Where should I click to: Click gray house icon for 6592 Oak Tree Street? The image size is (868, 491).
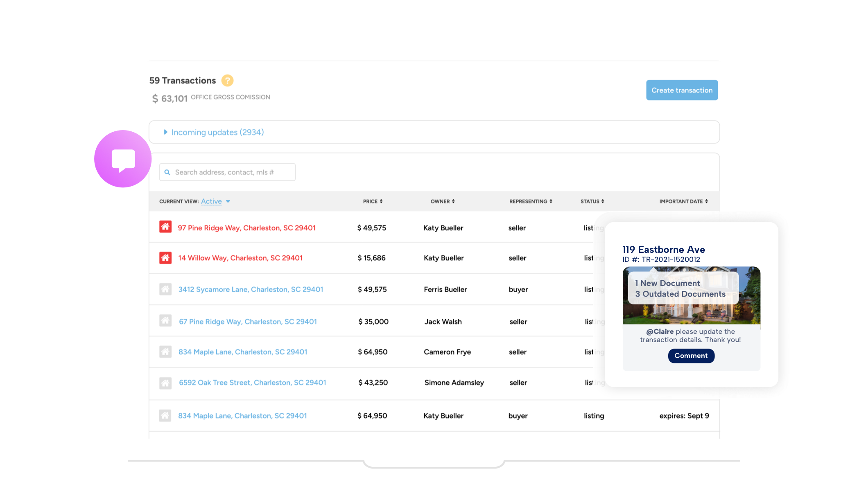click(x=165, y=383)
